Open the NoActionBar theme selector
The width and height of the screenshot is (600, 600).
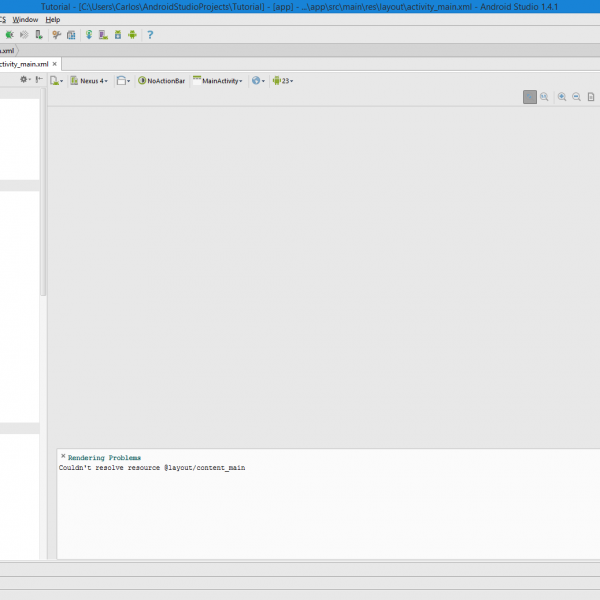pyautogui.click(x=162, y=81)
